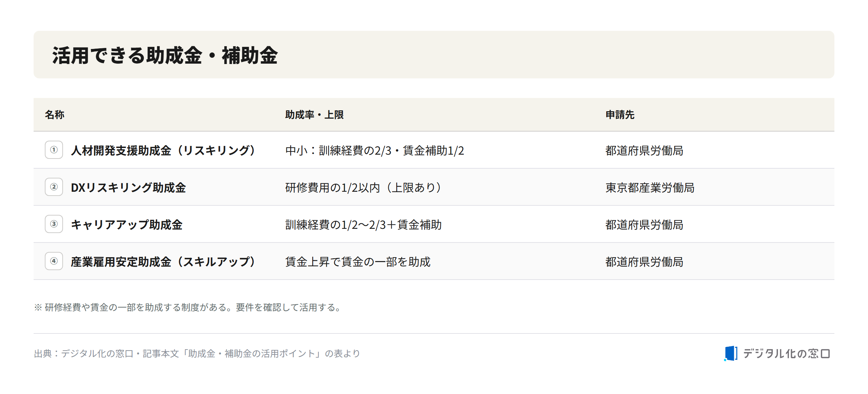Click the circled number 4 badge
The width and height of the screenshot is (868, 394).
[x=54, y=261]
